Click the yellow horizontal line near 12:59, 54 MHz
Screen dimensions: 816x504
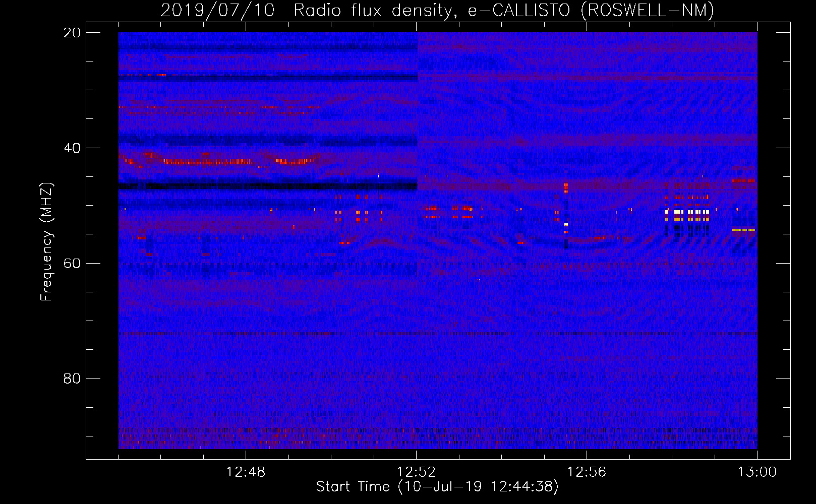743,230
